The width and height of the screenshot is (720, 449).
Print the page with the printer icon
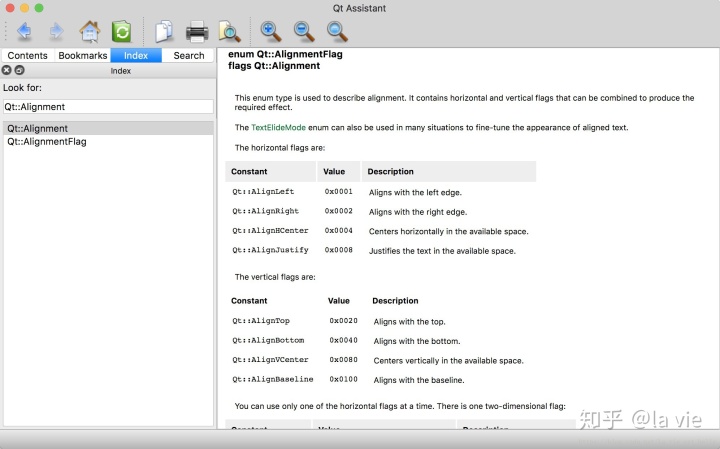[x=197, y=32]
